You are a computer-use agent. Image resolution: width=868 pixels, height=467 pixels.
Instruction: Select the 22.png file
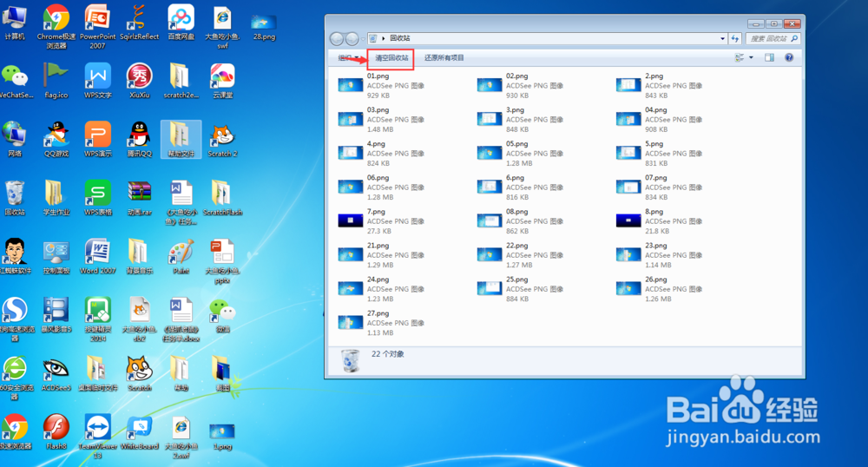pyautogui.click(x=521, y=255)
